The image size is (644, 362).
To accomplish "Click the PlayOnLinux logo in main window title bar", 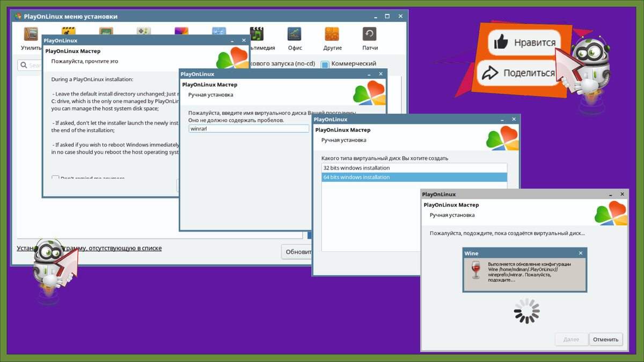I will (18, 16).
